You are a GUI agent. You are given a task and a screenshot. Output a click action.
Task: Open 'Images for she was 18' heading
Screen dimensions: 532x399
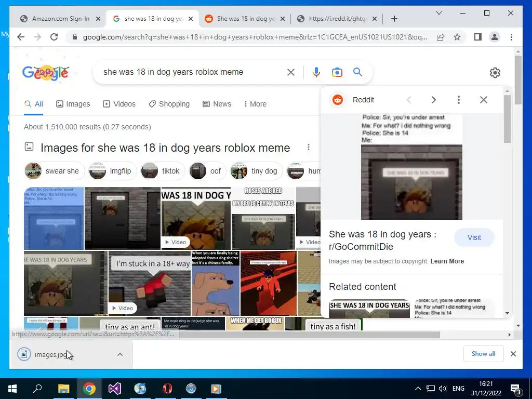165,148
